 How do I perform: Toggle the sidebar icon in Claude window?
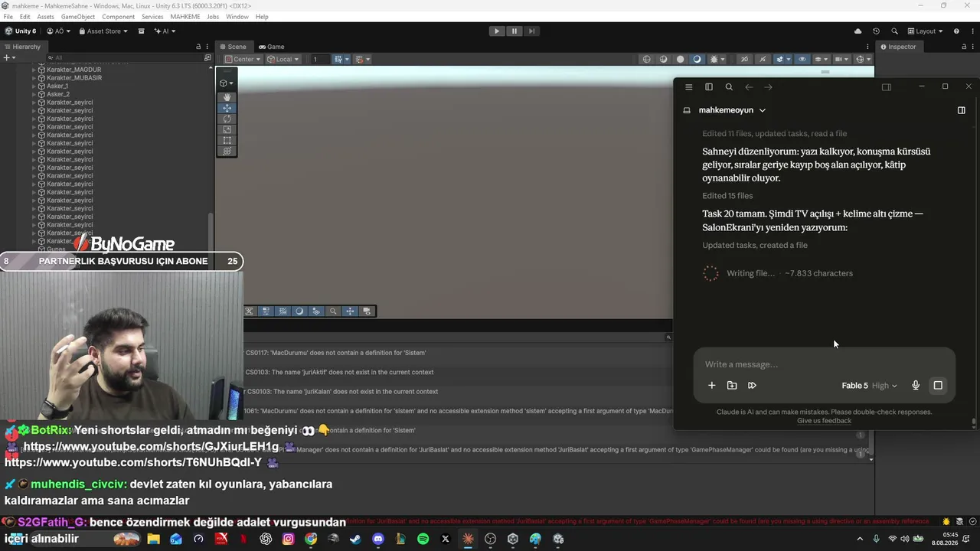709,87
